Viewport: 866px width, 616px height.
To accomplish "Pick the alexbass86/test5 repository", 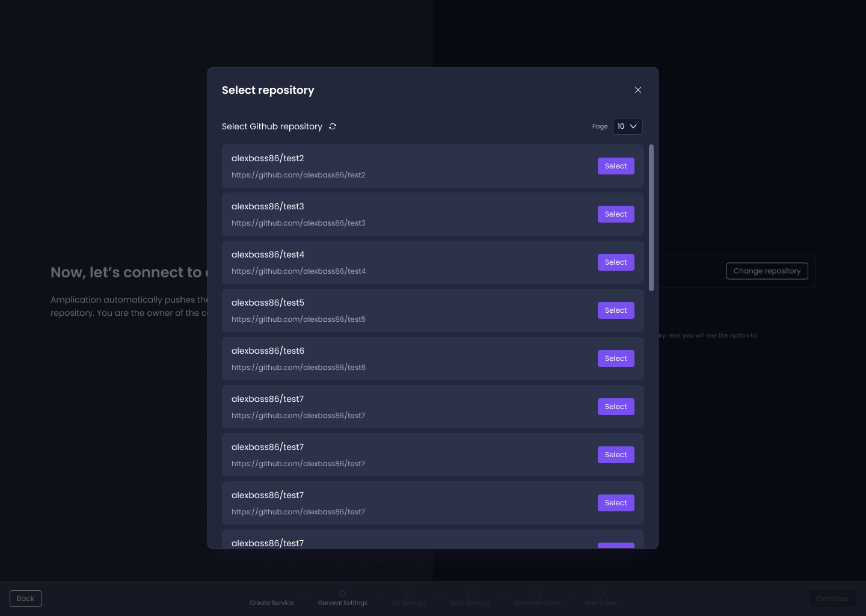I will click(616, 310).
